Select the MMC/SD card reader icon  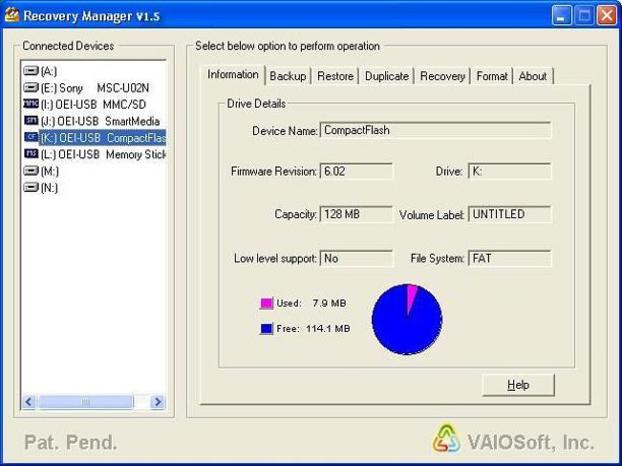30,104
